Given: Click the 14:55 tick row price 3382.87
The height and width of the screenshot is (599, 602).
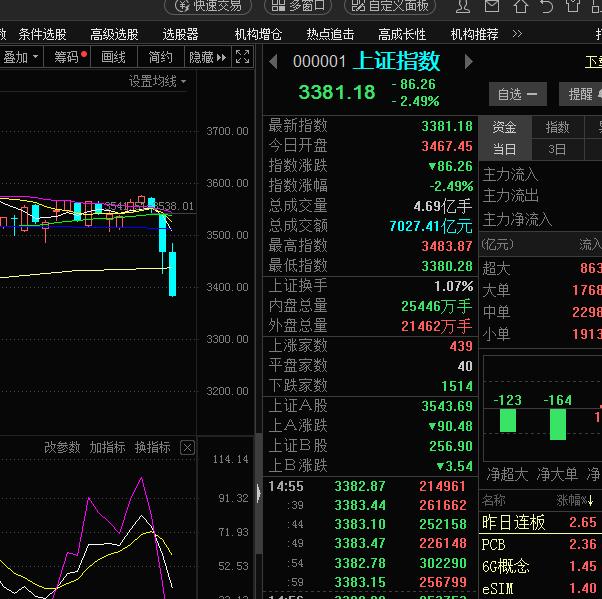Looking at the screenshot, I should tap(360, 486).
